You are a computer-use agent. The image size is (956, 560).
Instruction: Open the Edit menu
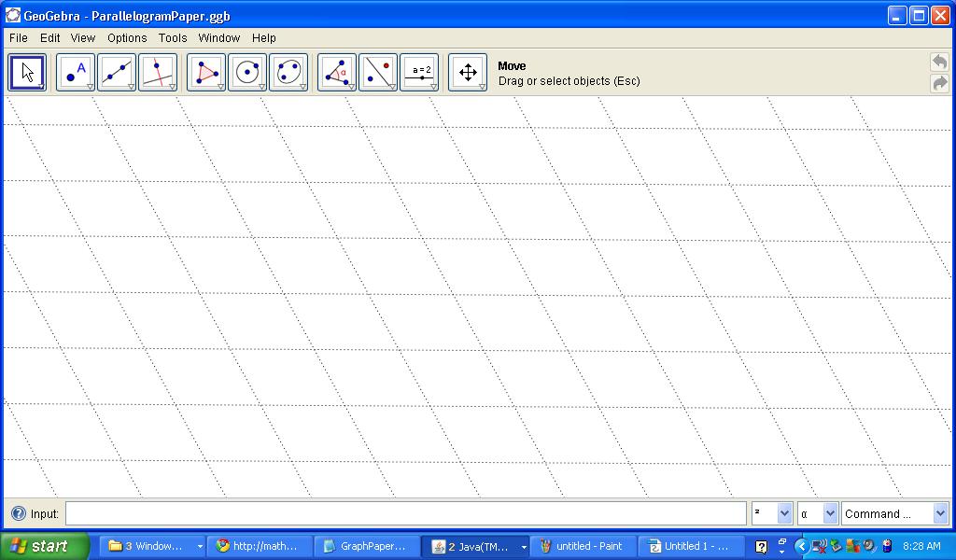(50, 37)
